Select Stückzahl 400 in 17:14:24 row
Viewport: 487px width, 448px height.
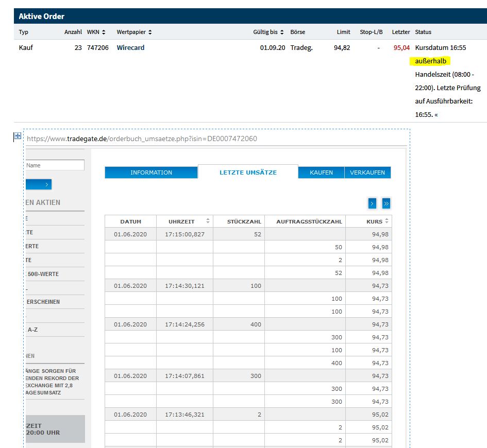[x=256, y=324]
